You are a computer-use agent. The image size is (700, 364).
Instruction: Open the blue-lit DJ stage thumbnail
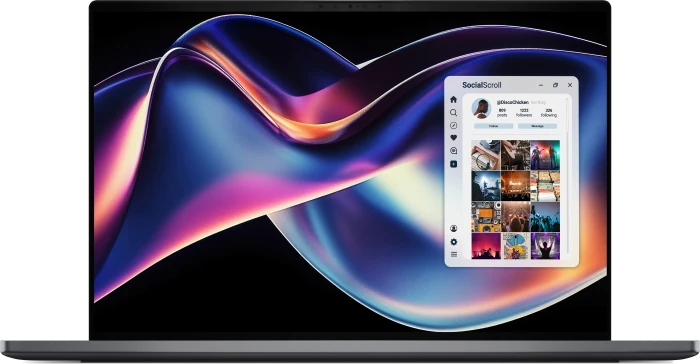[x=486, y=186]
